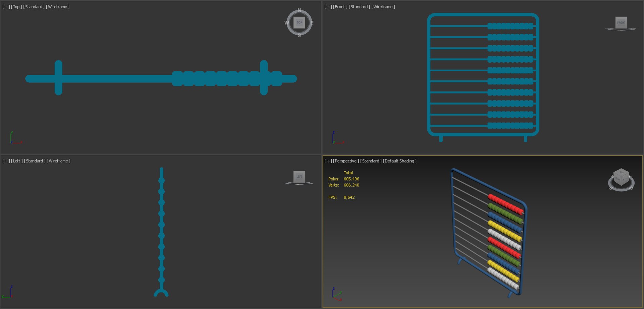Open the [+] menu in Front viewport
This screenshot has height=309, width=644.
point(328,7)
